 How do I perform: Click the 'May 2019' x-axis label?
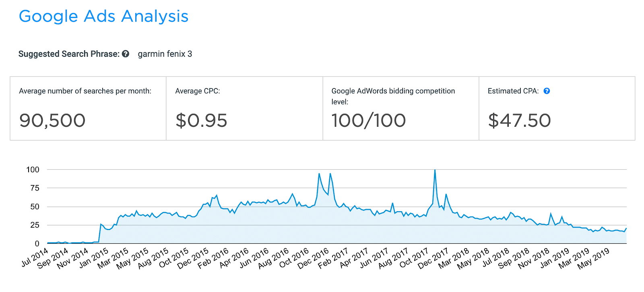[593, 259]
